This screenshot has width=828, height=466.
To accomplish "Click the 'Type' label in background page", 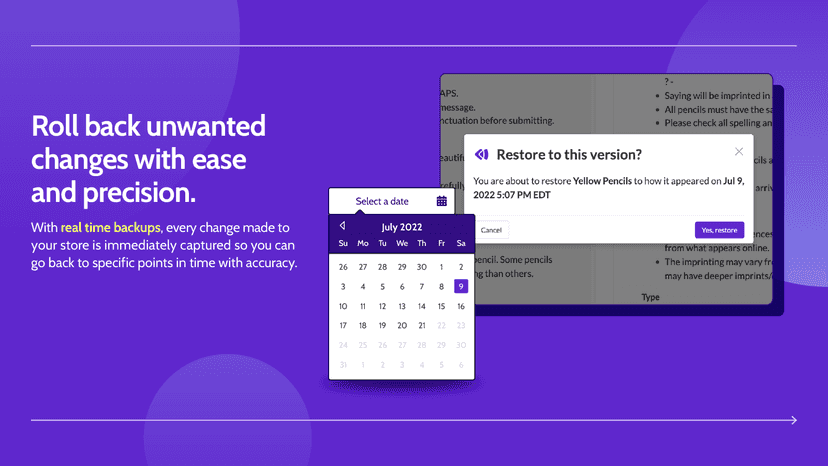I will pyautogui.click(x=651, y=297).
